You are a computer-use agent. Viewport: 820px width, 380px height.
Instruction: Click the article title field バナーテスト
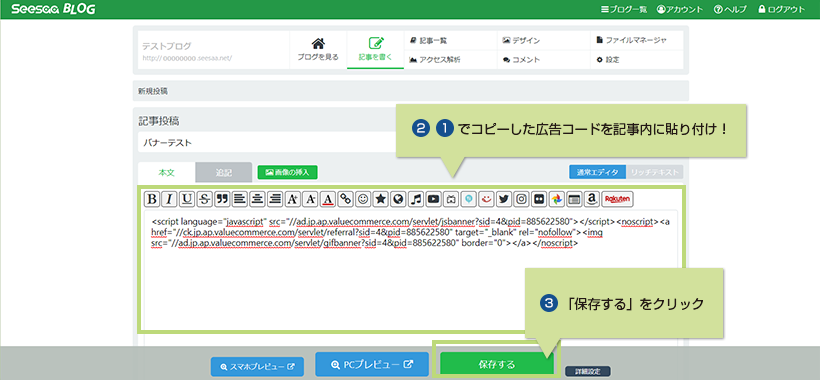coord(267,142)
